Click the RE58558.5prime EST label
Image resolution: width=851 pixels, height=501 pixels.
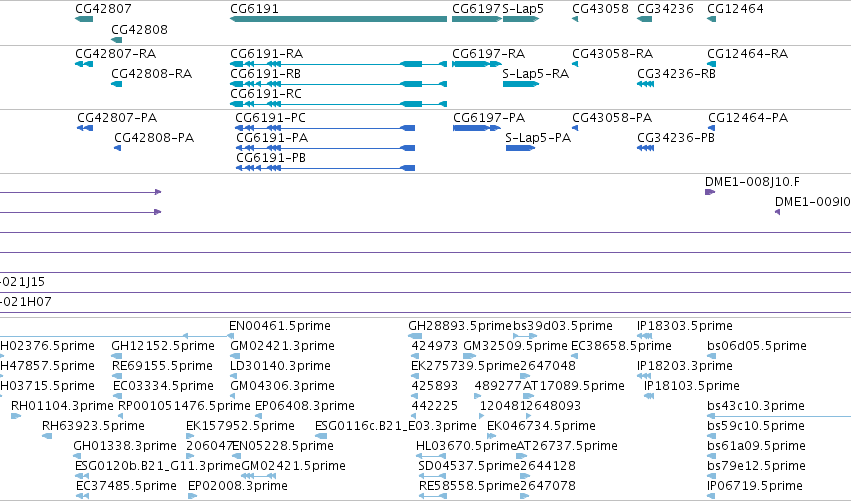tap(469, 486)
